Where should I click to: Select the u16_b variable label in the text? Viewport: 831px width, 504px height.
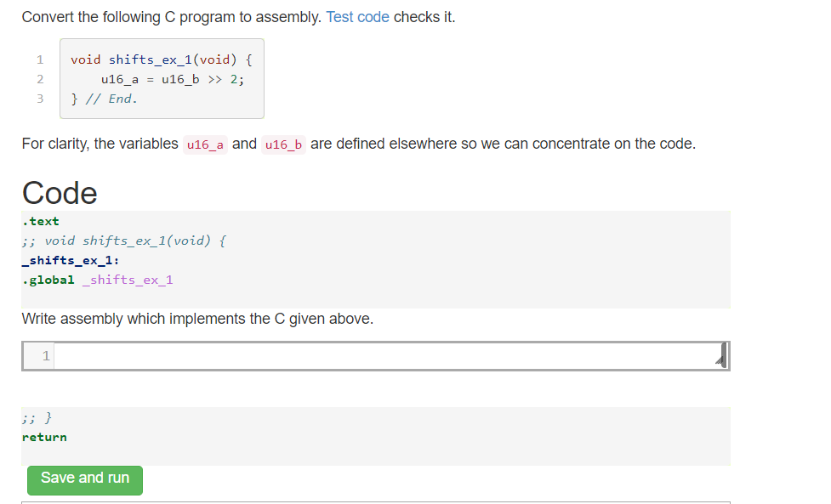click(x=283, y=144)
